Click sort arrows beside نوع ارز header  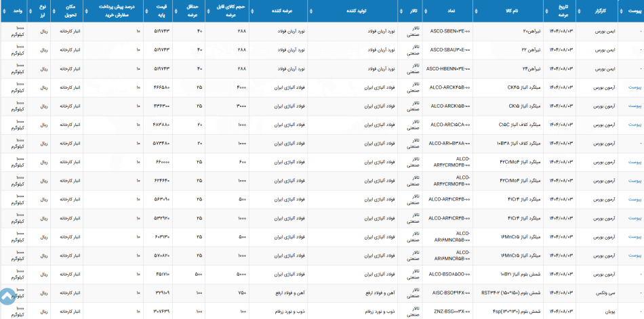tap(31, 11)
